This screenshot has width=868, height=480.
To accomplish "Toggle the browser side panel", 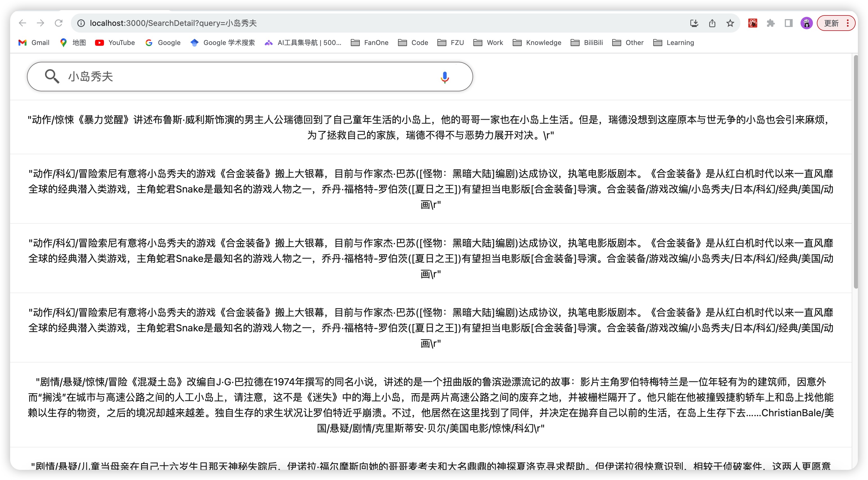I will click(788, 23).
